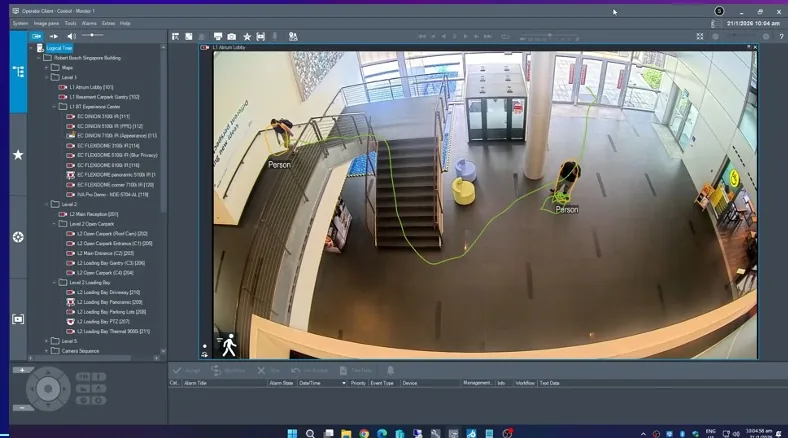Click the Priority column header
788x438 pixels.
[358, 383]
